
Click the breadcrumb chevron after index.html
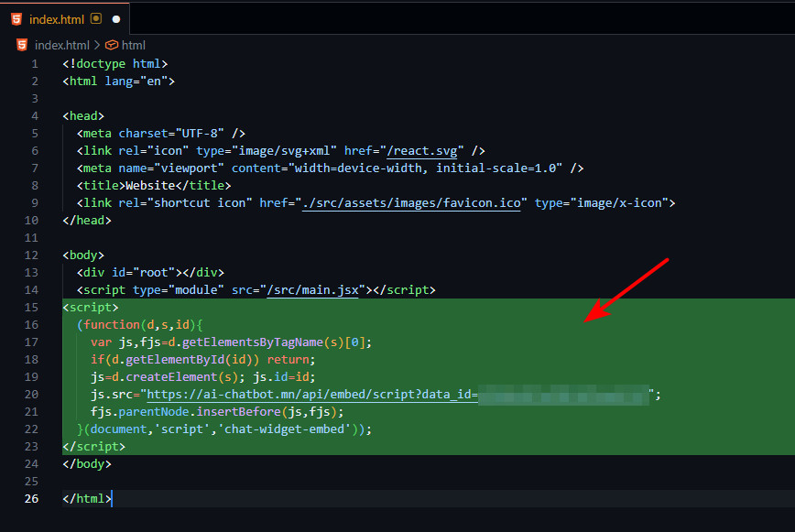coord(97,45)
